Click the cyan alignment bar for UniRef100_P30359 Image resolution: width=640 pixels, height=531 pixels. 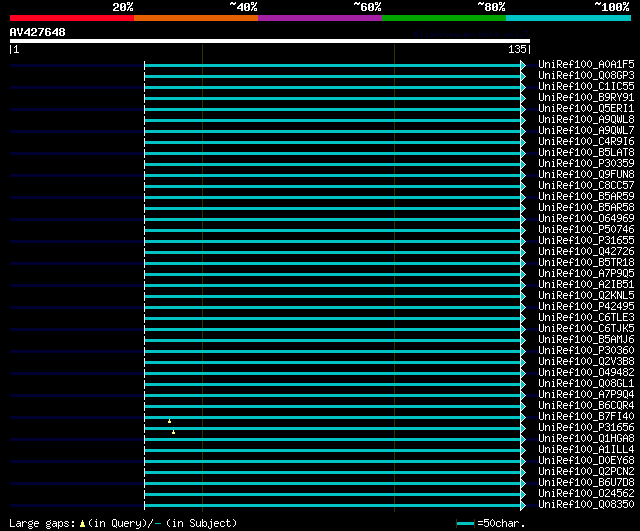point(333,164)
